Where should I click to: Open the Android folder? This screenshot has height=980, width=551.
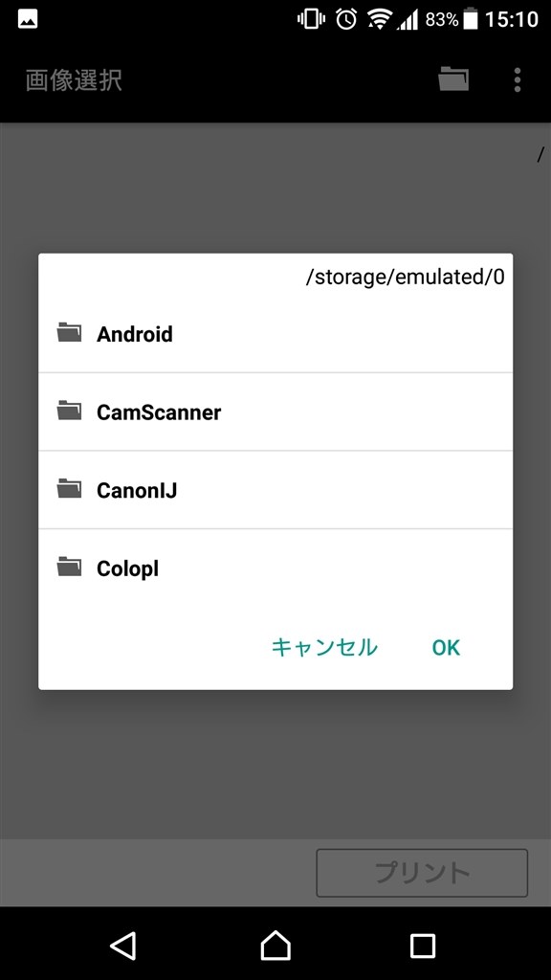[x=275, y=334]
